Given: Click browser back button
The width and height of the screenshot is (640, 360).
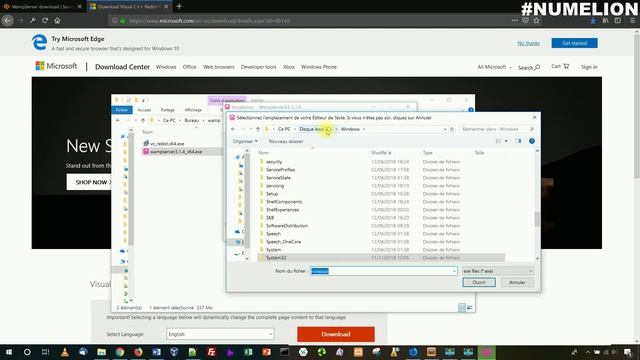Looking at the screenshot, I should pyautogui.click(x=8, y=20).
